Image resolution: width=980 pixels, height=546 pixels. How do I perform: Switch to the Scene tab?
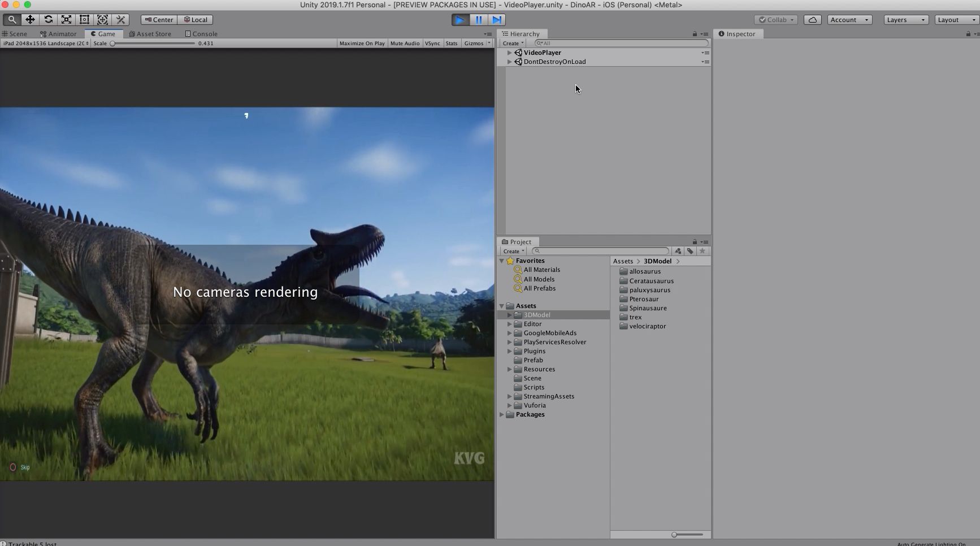(x=15, y=34)
